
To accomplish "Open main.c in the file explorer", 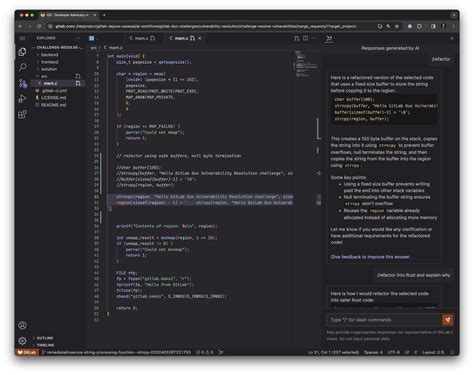I will click(x=50, y=83).
